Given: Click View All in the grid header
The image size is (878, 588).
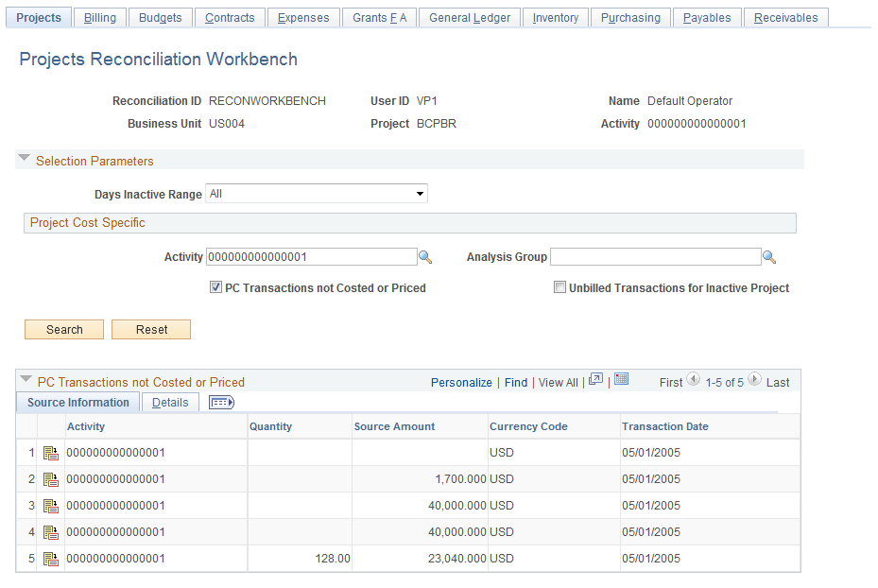Looking at the screenshot, I should tap(558, 382).
